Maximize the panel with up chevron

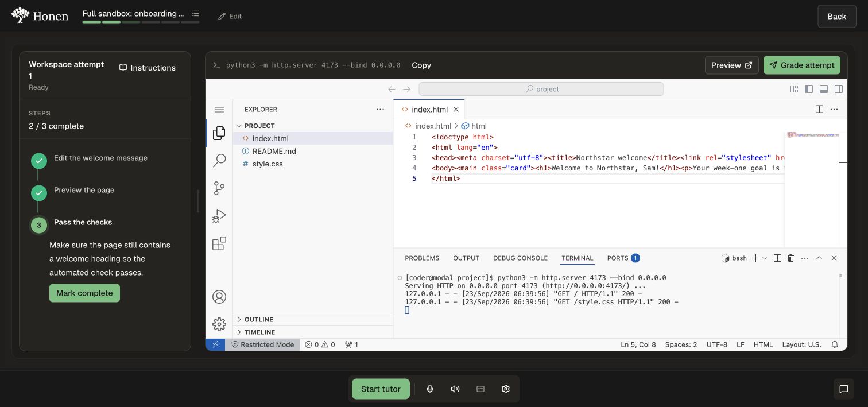pos(819,258)
